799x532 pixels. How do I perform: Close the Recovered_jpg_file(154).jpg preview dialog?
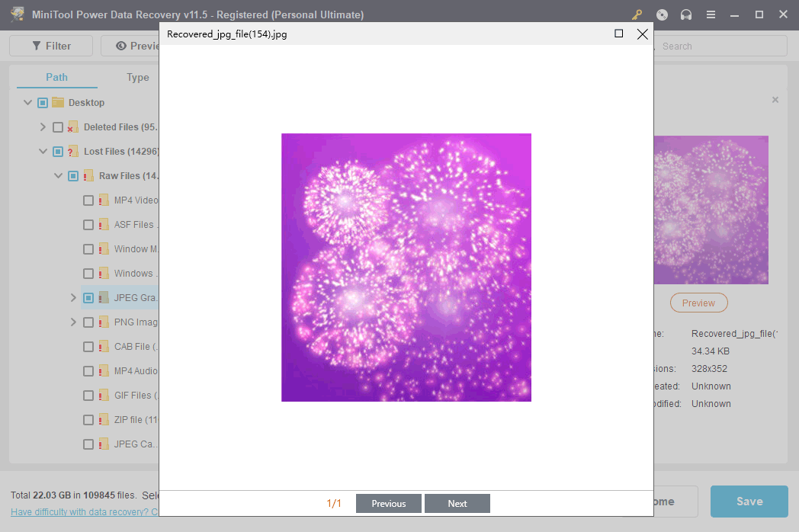tap(643, 34)
